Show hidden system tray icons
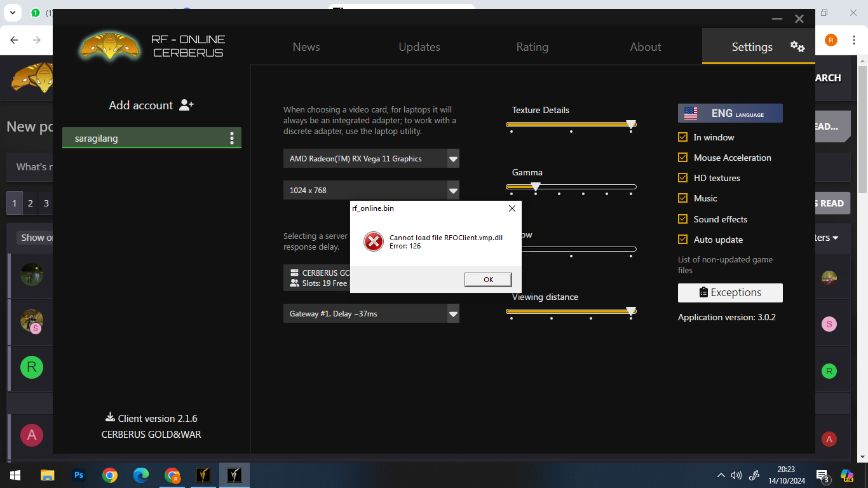This screenshot has width=868, height=488. tap(721, 475)
